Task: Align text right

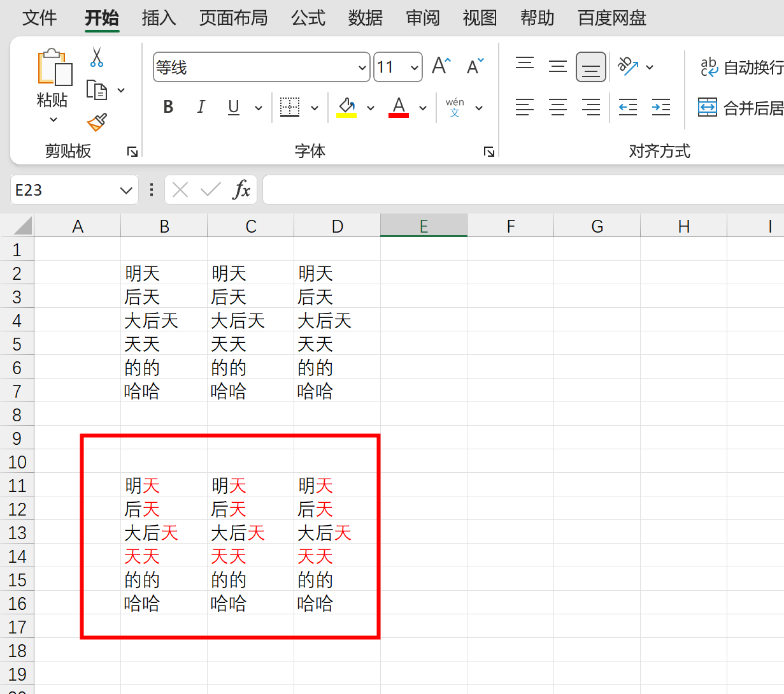Action: click(591, 107)
